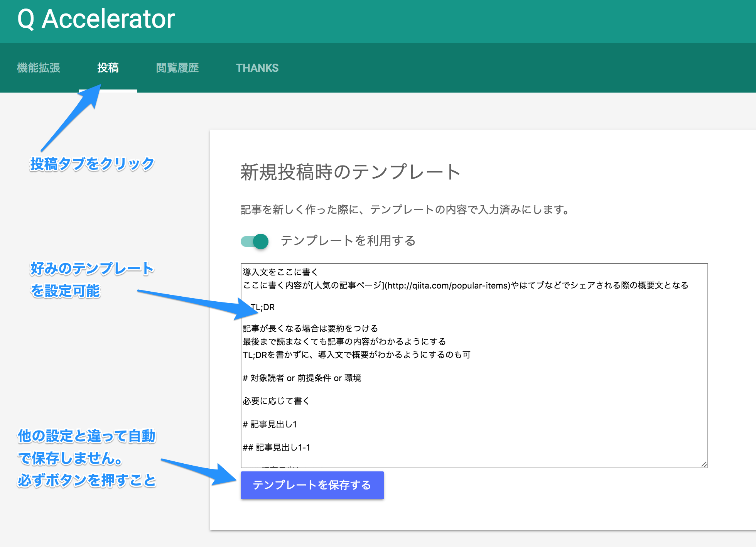Switch to the 投稿 tab
This screenshot has width=756, height=547.
tap(108, 68)
